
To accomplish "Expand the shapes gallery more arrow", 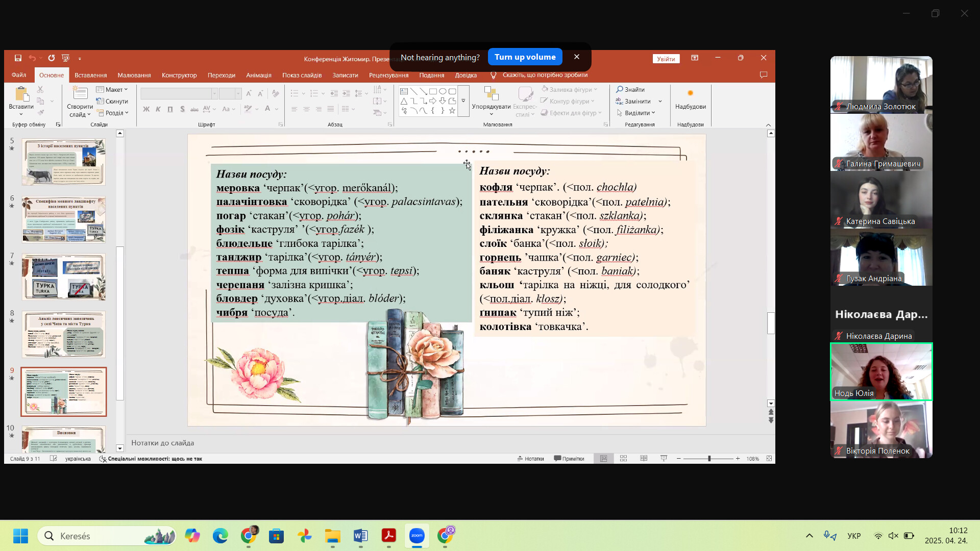I will pos(463,101).
